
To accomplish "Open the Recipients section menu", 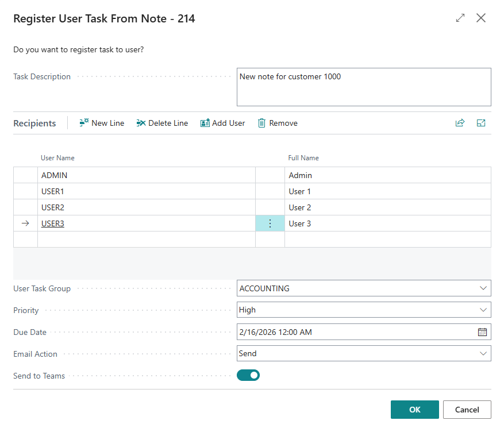I will pyautogui.click(x=34, y=123).
